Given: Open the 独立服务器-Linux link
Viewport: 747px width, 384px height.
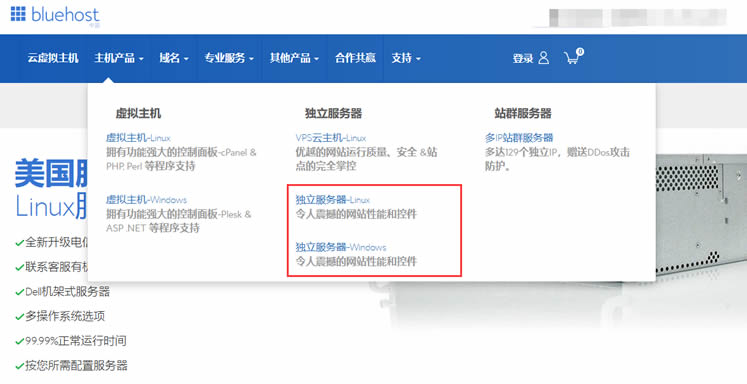Looking at the screenshot, I should 333,200.
